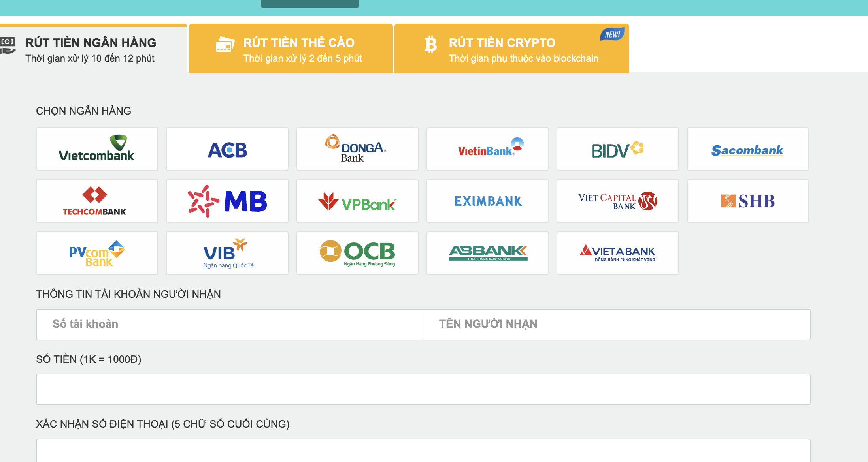Choose the MB bank logo
This screenshot has height=462, width=868.
pyautogui.click(x=227, y=201)
